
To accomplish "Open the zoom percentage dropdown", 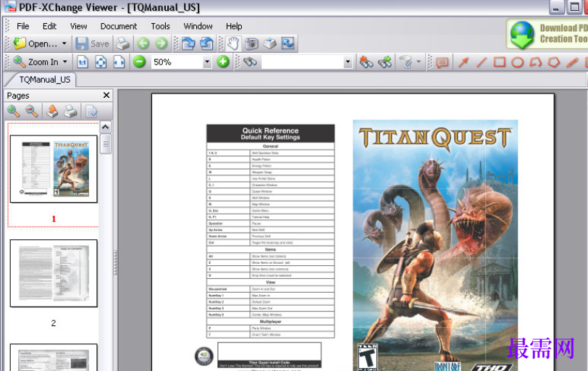I will [207, 62].
